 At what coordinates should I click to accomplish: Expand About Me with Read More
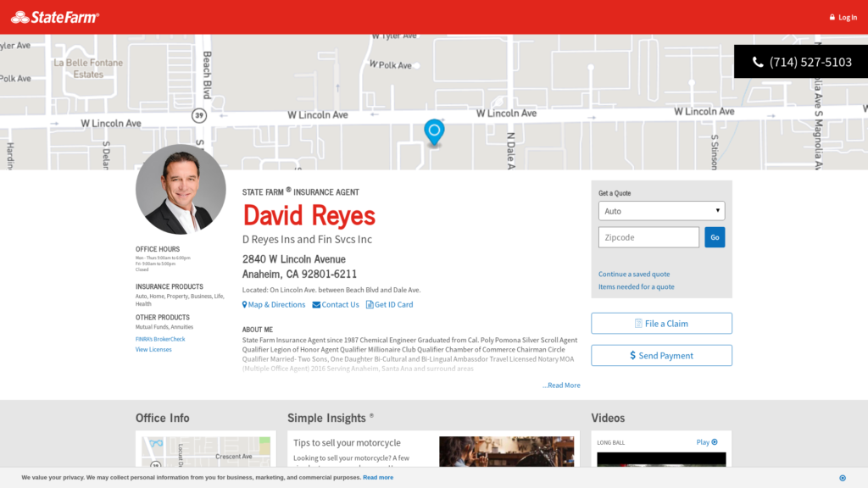click(561, 385)
